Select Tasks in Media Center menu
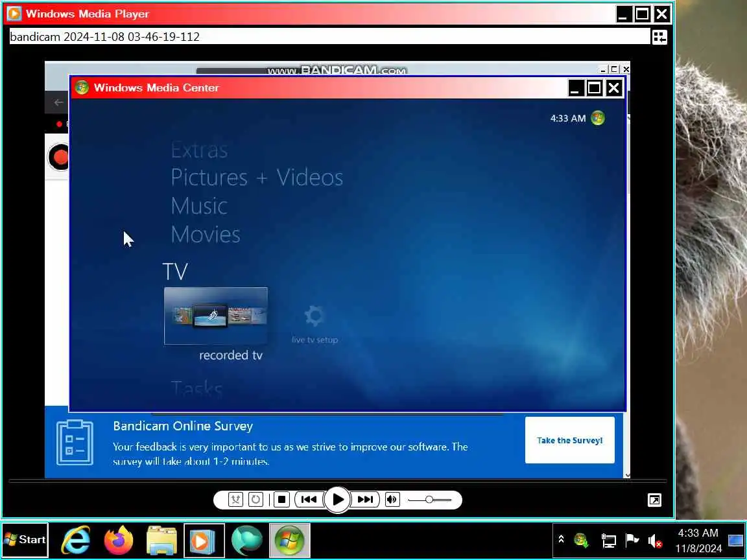747x560 pixels. coord(196,389)
